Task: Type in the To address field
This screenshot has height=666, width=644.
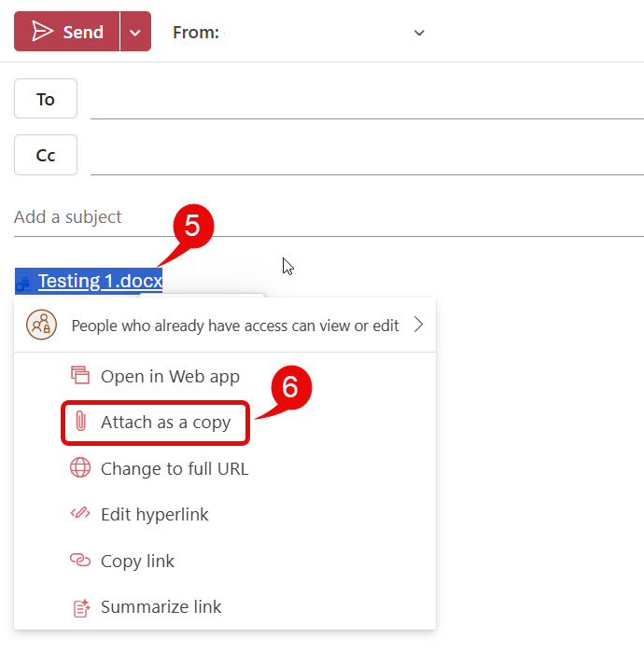Action: click(364, 101)
